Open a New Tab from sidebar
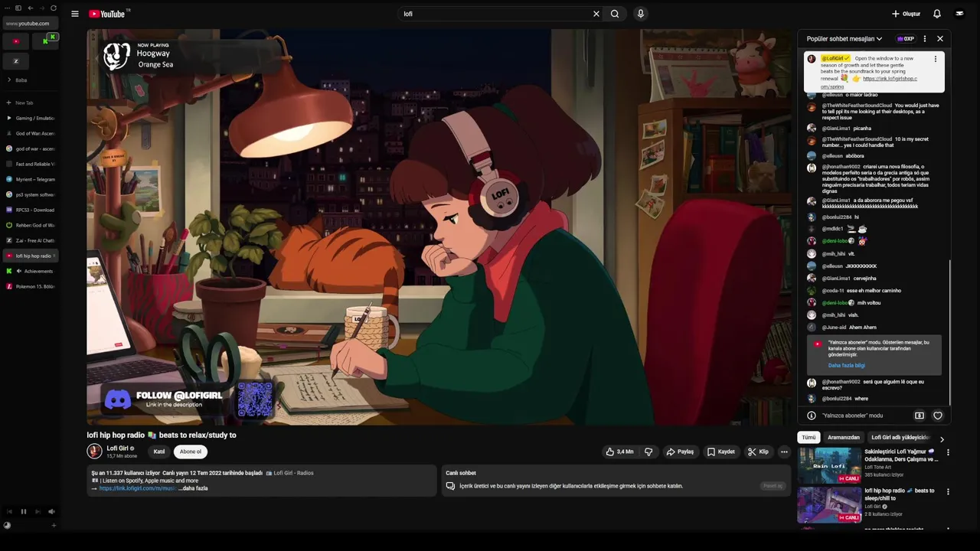 point(31,103)
